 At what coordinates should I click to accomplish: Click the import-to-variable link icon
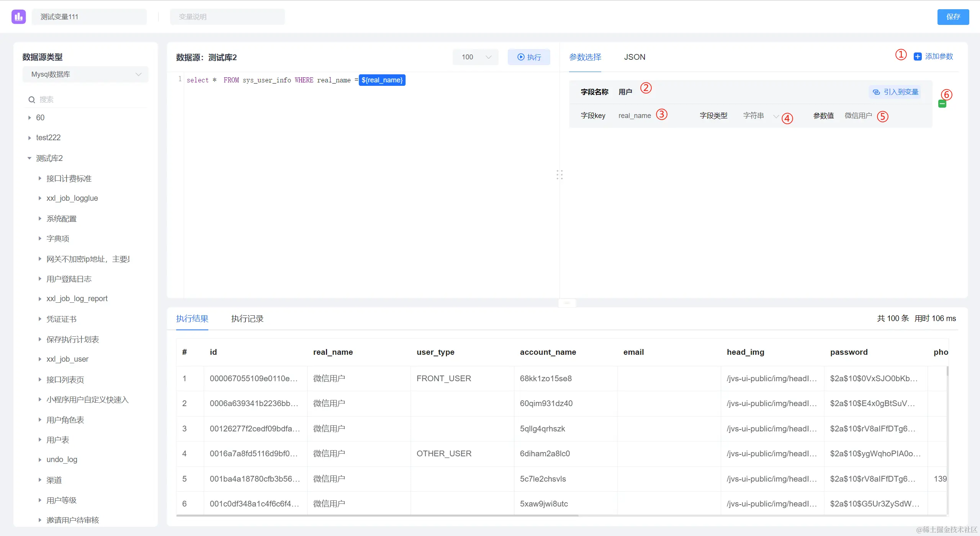coord(876,92)
